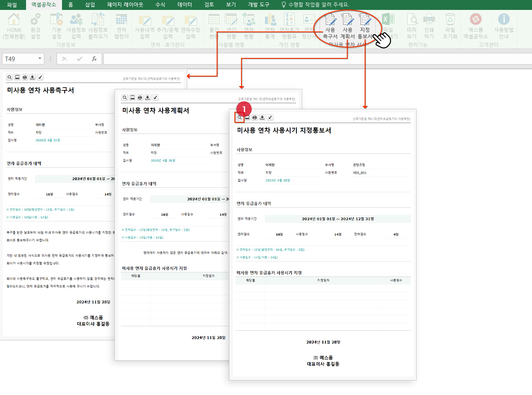Click 2020년 4월 20일 date in 사용촉구서 window
532x395 pixels.
pos(48,140)
